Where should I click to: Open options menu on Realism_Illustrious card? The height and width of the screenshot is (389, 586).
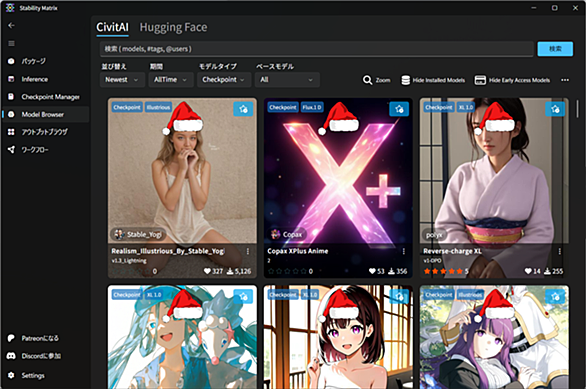point(248,251)
